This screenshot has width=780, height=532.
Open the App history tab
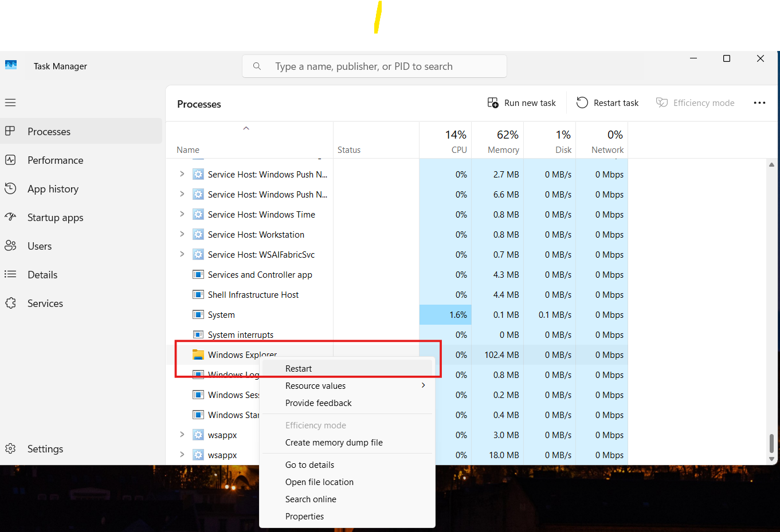pyautogui.click(x=81, y=188)
